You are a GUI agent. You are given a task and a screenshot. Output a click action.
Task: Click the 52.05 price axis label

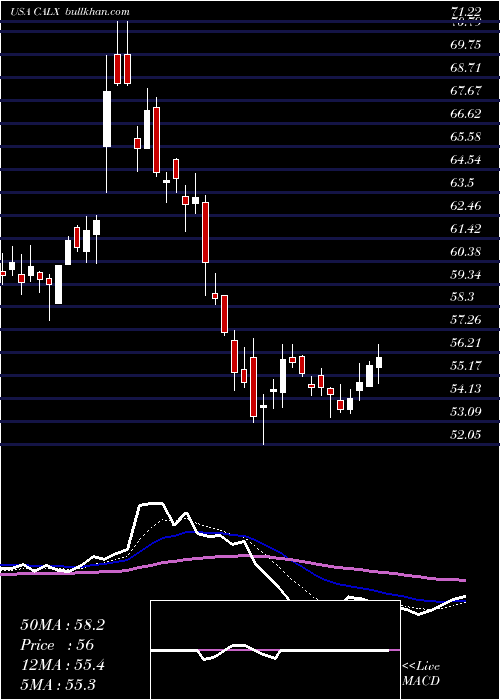(x=466, y=434)
